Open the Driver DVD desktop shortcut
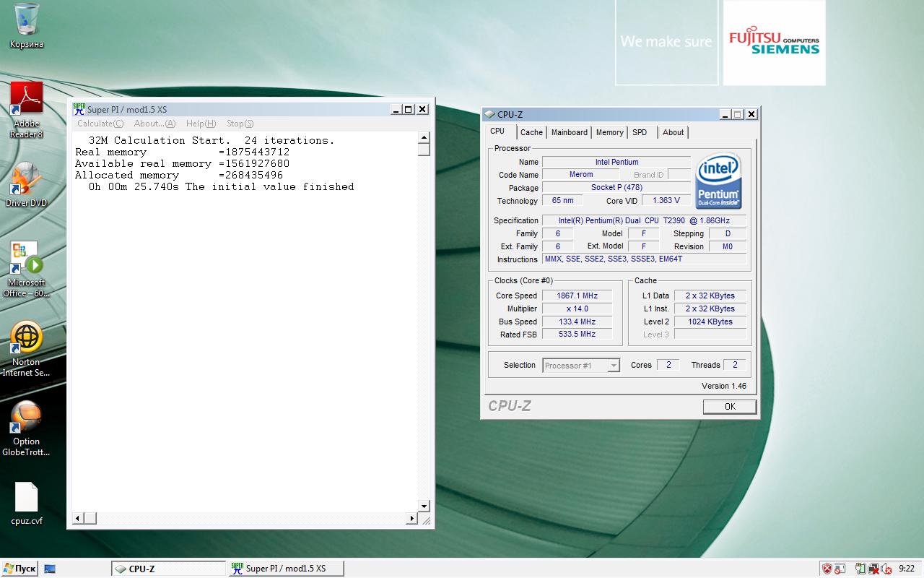924x578 pixels. coord(27,185)
